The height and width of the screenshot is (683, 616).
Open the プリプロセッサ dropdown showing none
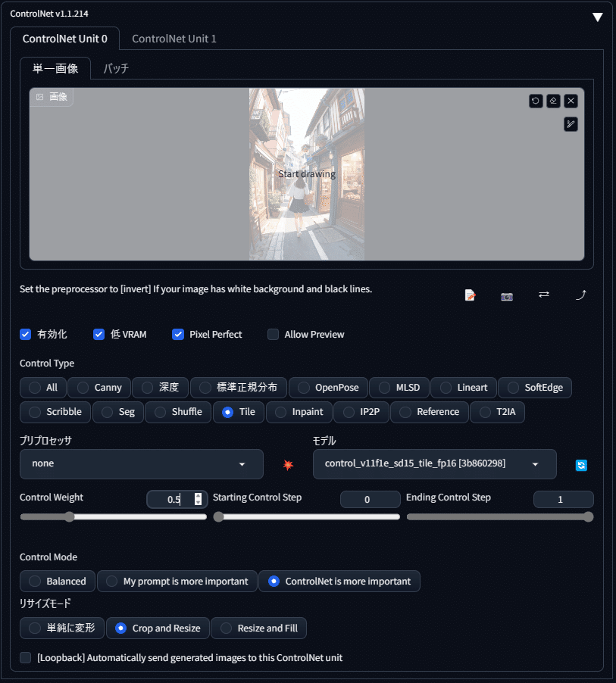(x=141, y=464)
